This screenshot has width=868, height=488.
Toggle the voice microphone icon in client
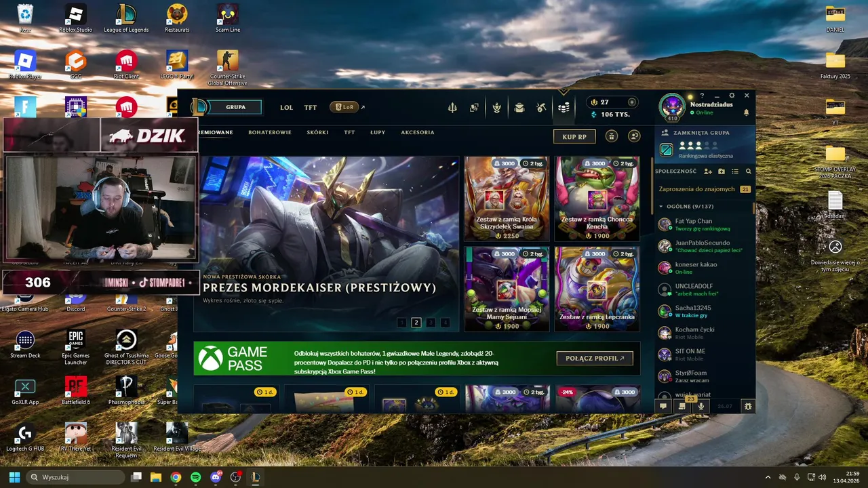[702, 406]
